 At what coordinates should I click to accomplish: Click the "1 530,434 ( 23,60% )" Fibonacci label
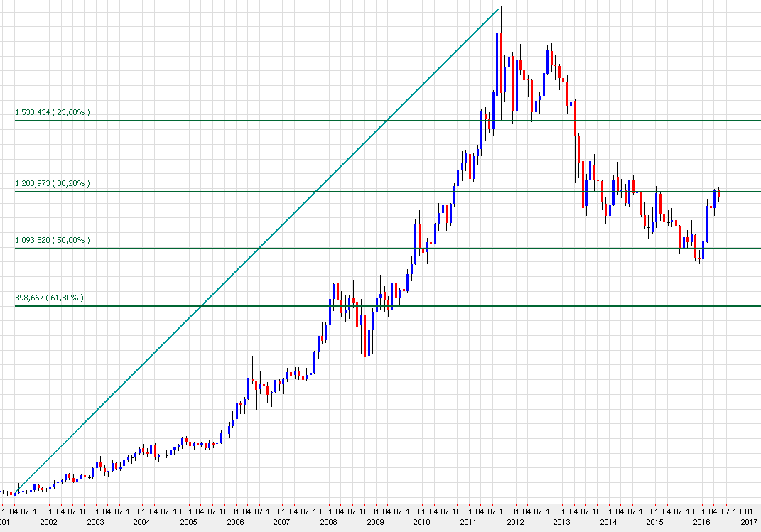coord(53,112)
